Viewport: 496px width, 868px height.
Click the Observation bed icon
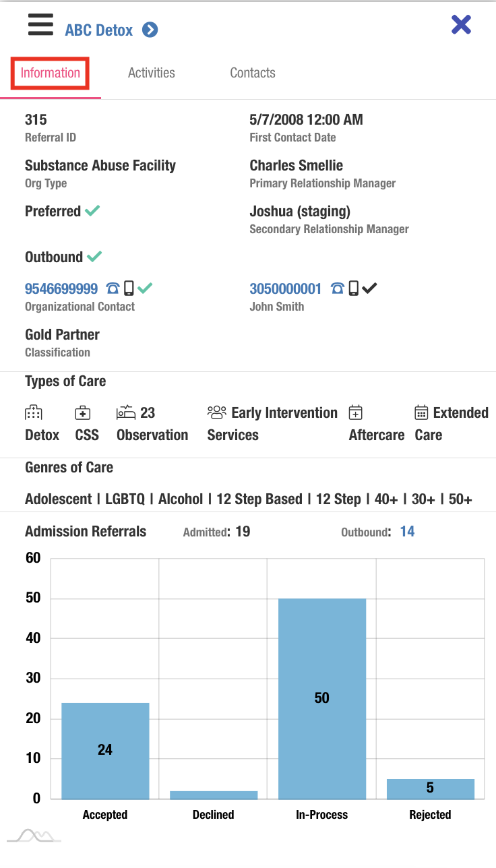(126, 412)
